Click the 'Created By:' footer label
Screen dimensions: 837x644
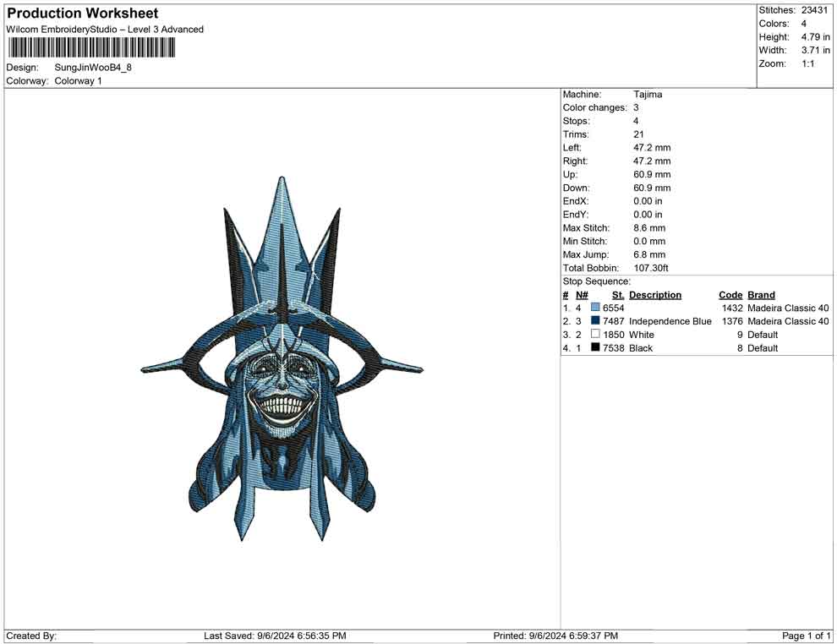click(31, 636)
